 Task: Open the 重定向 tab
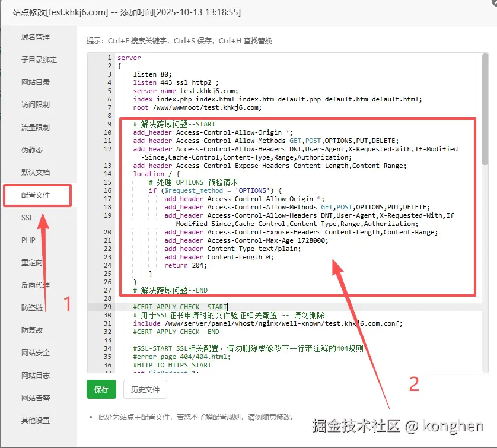pyautogui.click(x=32, y=262)
